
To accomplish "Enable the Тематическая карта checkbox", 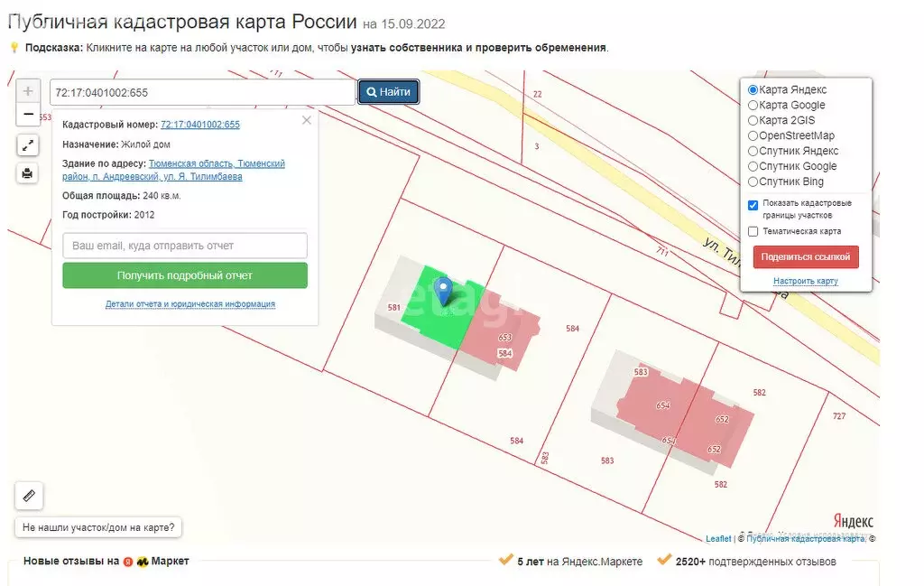I will [753, 231].
